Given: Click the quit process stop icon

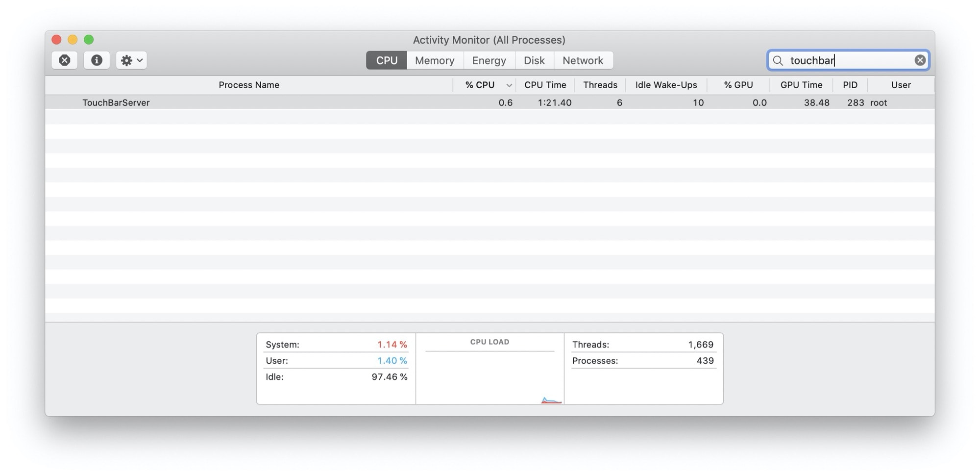Looking at the screenshot, I should pos(64,60).
